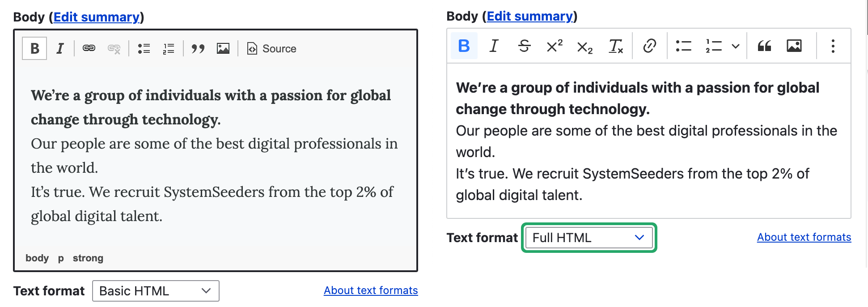
Task: Apply block quote in left editor
Action: (x=198, y=48)
